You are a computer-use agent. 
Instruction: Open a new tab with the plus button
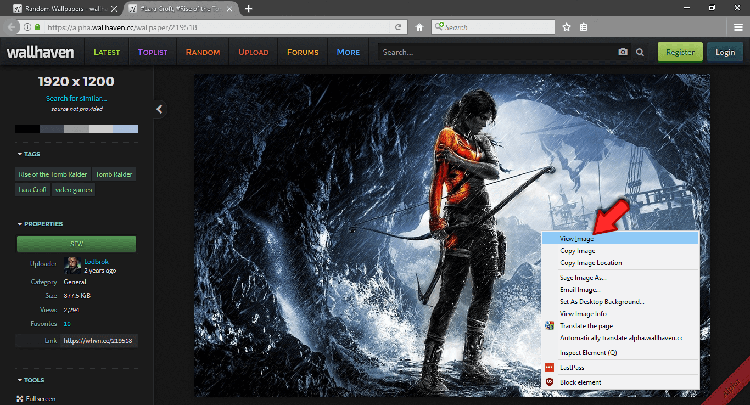[248, 9]
